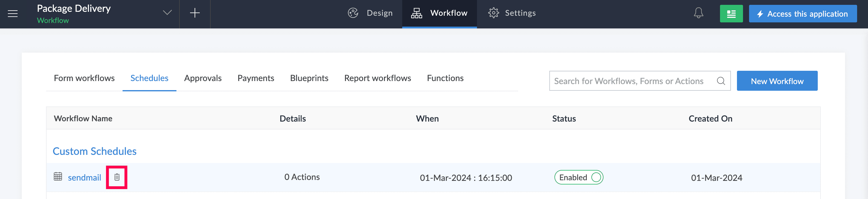This screenshot has height=199, width=868.
Task: Create a New Workflow
Action: click(777, 81)
